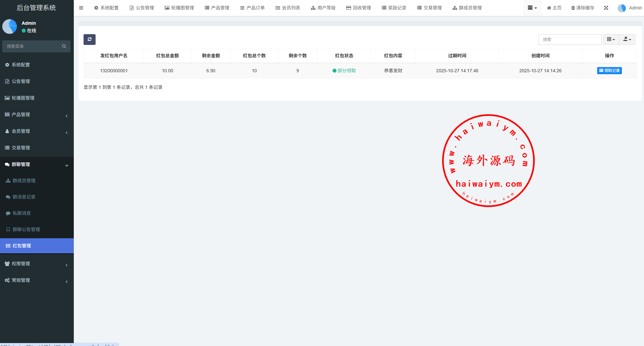Click the fullscreen expand icon
The width and height of the screenshot is (644, 346).
pyautogui.click(x=606, y=8)
